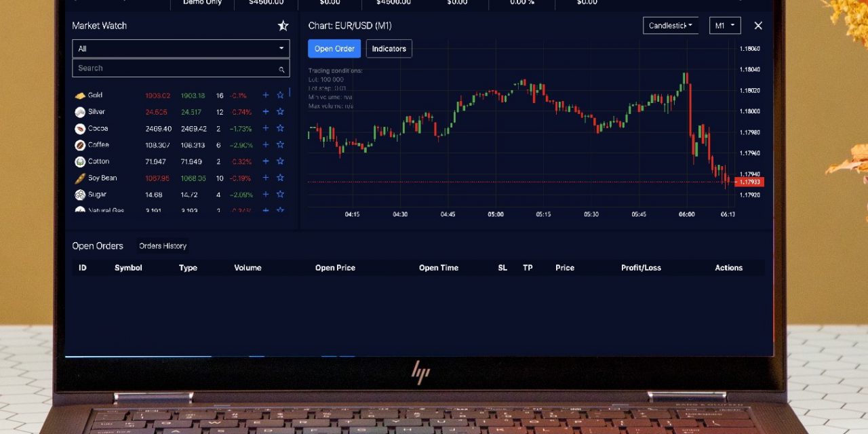Favorite Cotton with its star toggle

[280, 161]
